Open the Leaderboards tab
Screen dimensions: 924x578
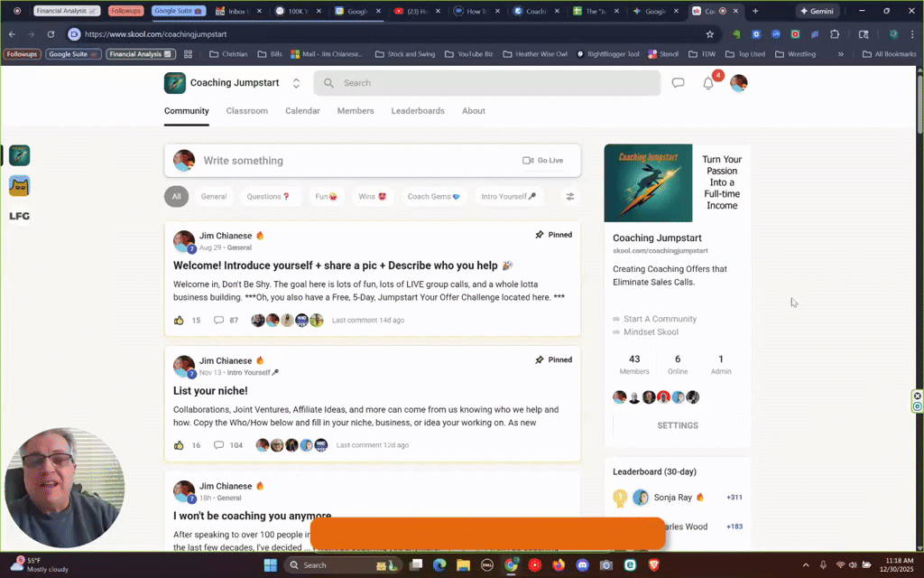418,111
